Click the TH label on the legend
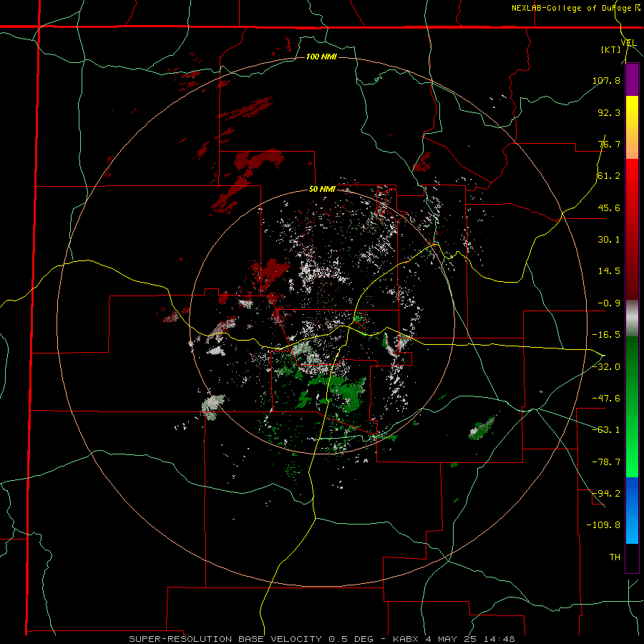Image resolution: width=644 pixels, height=644 pixels. (615, 557)
